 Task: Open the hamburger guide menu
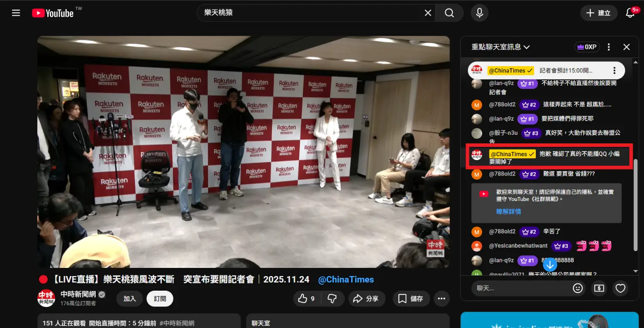point(16,13)
